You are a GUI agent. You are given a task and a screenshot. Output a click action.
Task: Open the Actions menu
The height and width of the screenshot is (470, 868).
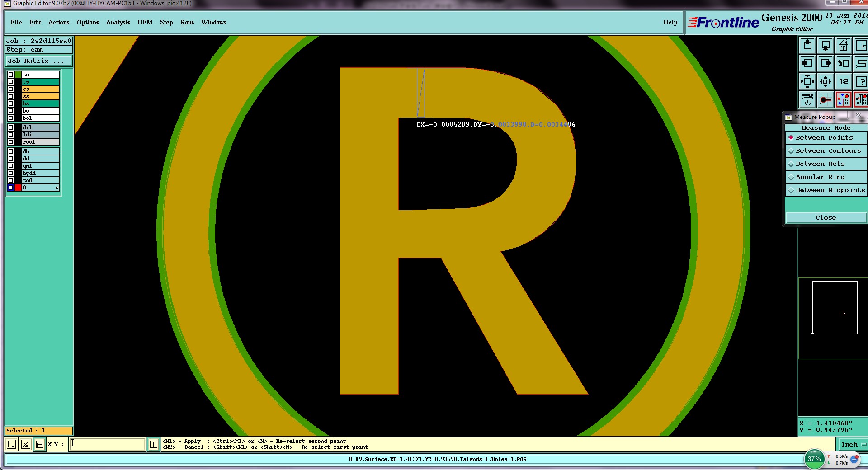click(59, 22)
